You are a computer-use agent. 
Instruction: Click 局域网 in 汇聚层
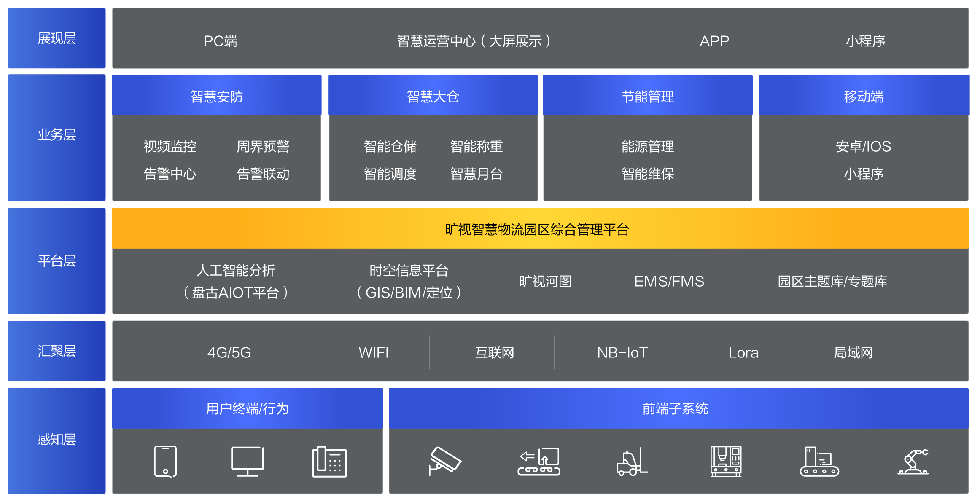coord(853,352)
